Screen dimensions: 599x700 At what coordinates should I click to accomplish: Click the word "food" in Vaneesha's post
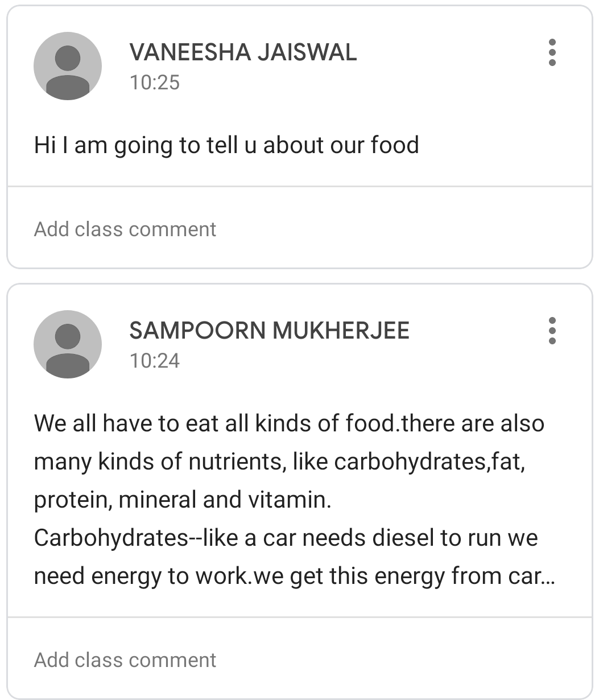(395, 145)
